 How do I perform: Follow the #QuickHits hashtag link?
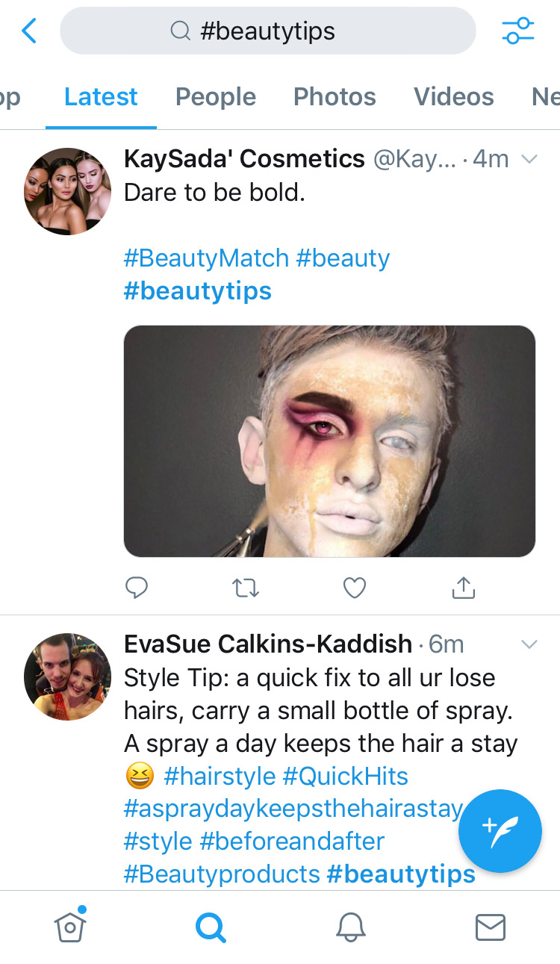(346, 777)
